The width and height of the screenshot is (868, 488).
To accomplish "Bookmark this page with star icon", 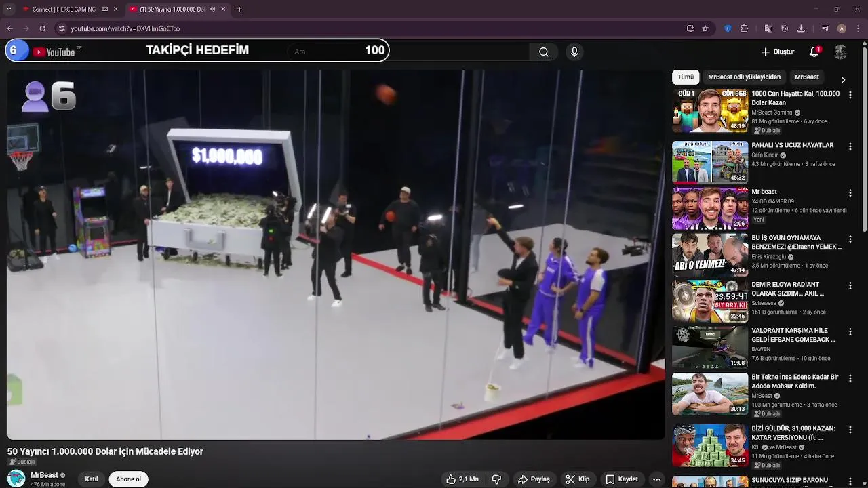I will point(705,28).
